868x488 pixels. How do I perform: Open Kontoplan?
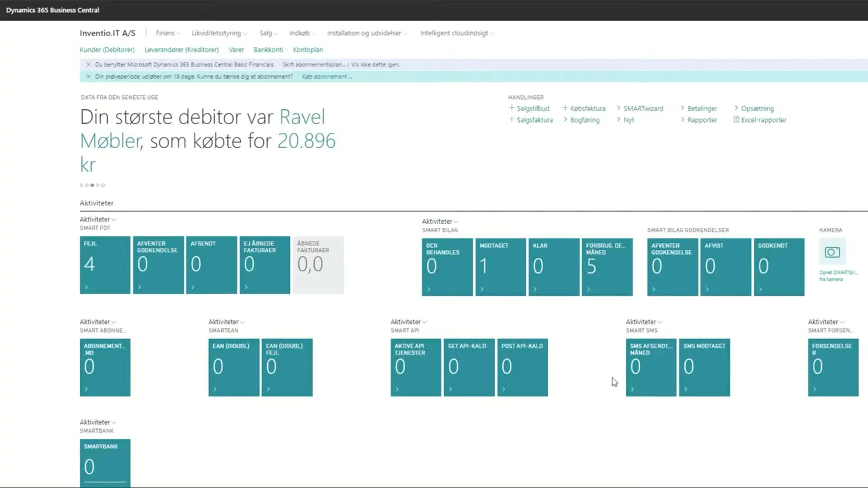308,50
